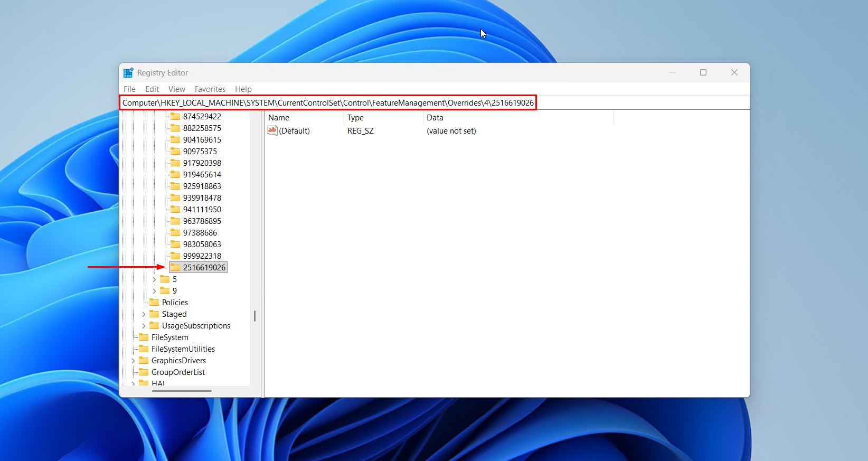
Task: Select the 983058063 key folder icon
Action: (175, 244)
